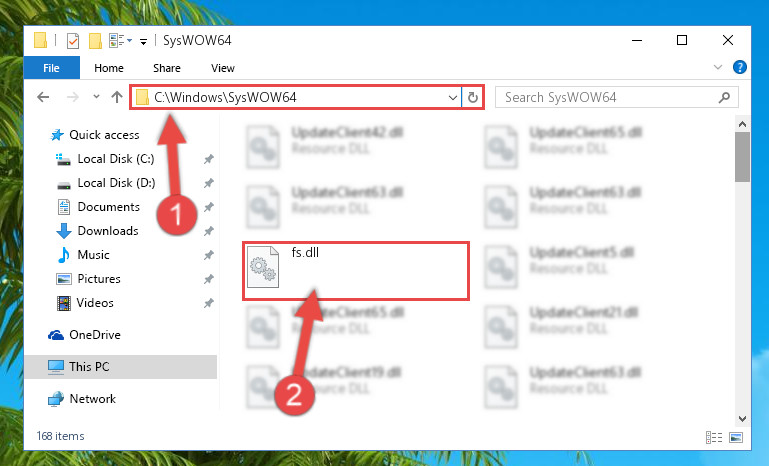
Task: Expand the ribbon using the chevron
Action: pos(718,67)
